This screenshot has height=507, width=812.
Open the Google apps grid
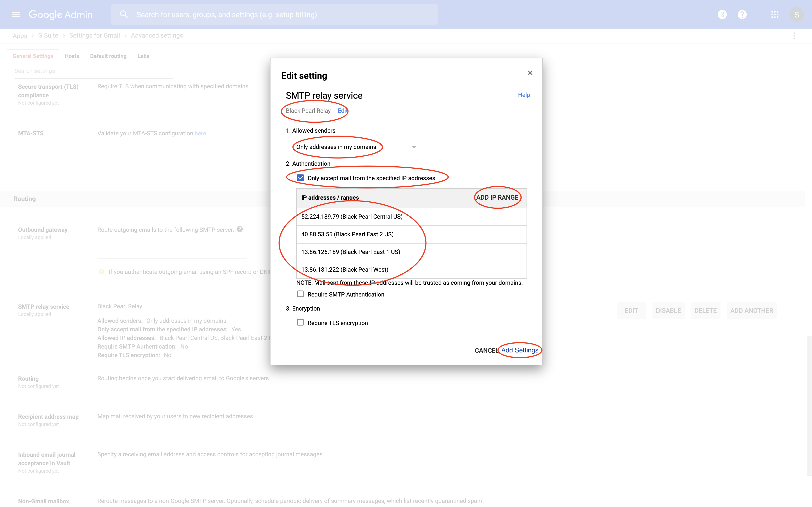tap(774, 14)
